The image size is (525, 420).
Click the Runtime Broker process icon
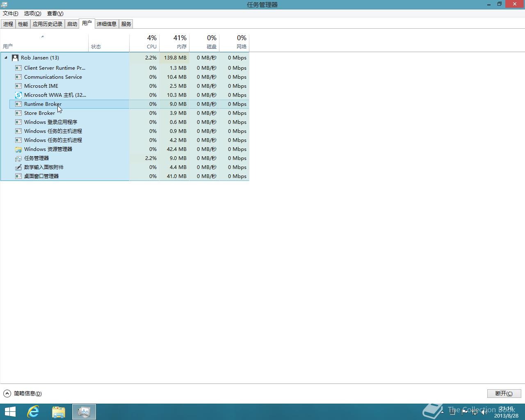pyautogui.click(x=18, y=104)
